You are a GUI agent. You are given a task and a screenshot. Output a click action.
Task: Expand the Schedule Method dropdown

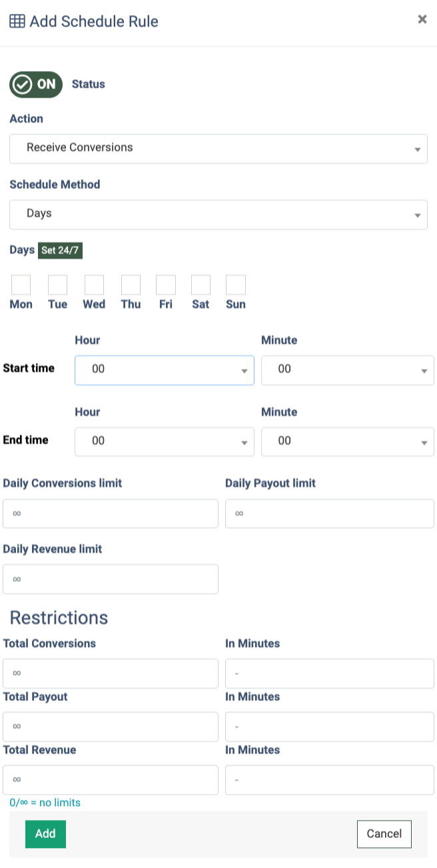coord(218,214)
